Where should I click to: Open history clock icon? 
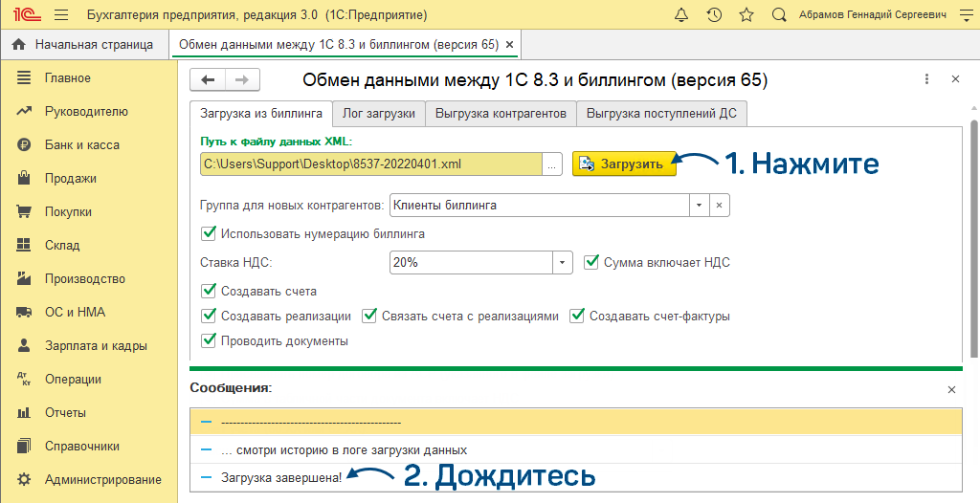pos(714,14)
